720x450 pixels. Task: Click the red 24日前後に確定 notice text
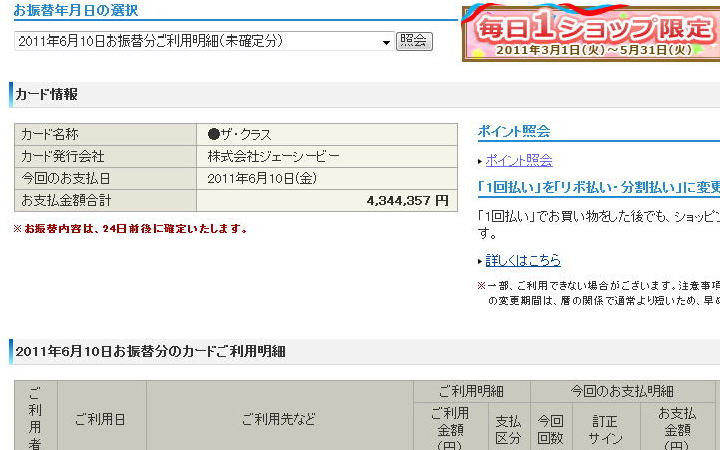point(130,229)
